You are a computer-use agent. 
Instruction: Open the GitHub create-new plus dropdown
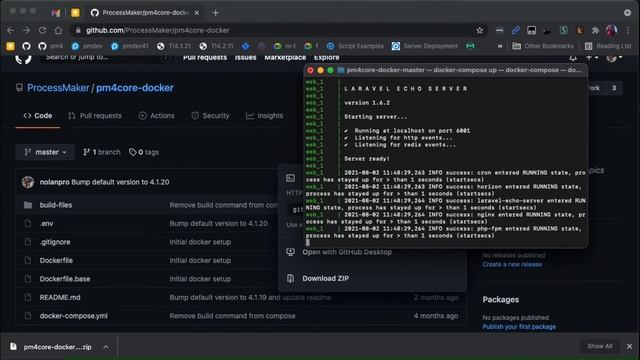[x=592, y=58]
